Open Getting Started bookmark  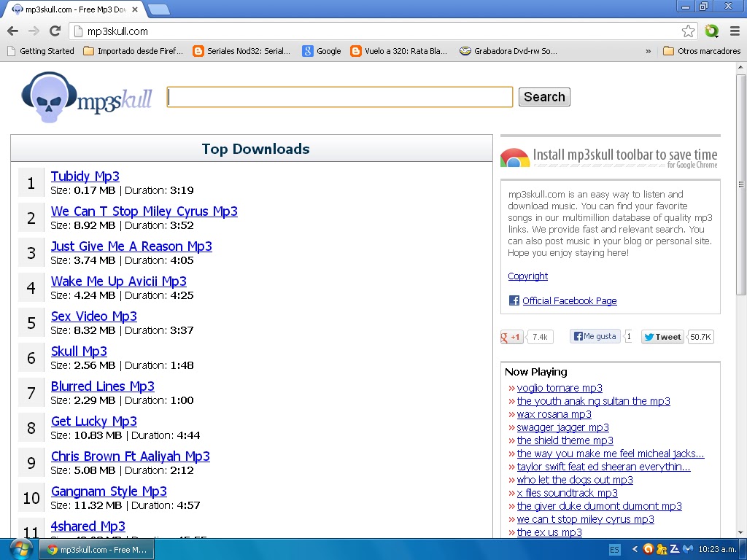(40, 51)
